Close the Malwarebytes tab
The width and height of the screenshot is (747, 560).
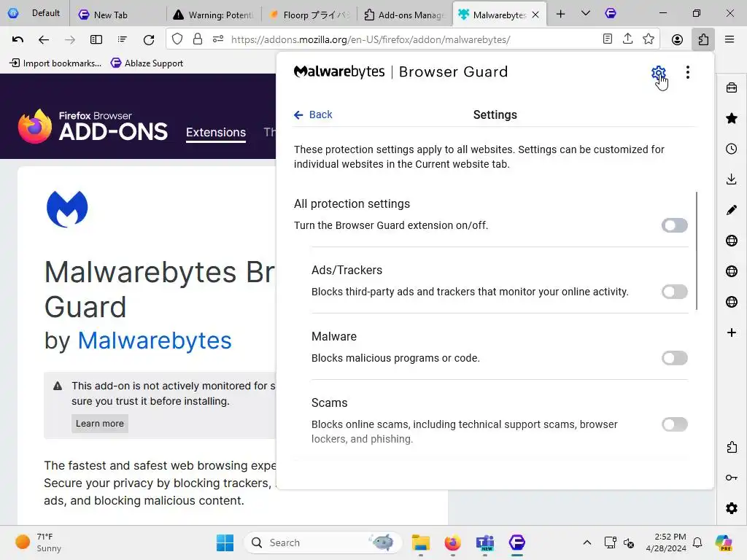pyautogui.click(x=535, y=15)
